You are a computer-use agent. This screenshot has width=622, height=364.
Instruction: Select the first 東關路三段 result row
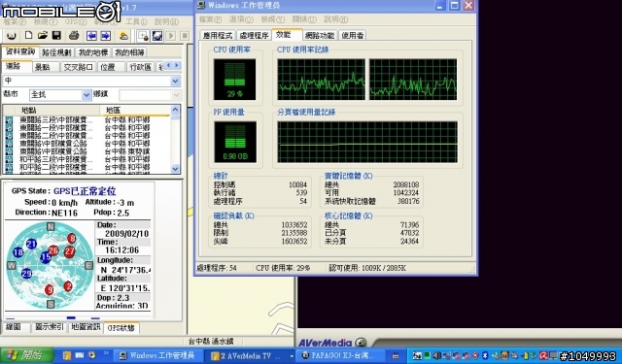click(x=87, y=119)
